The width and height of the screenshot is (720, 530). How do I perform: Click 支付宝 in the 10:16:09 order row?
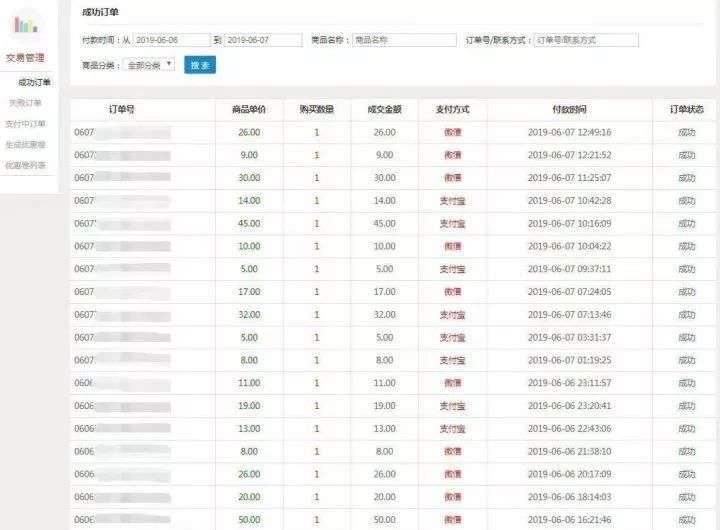click(453, 224)
